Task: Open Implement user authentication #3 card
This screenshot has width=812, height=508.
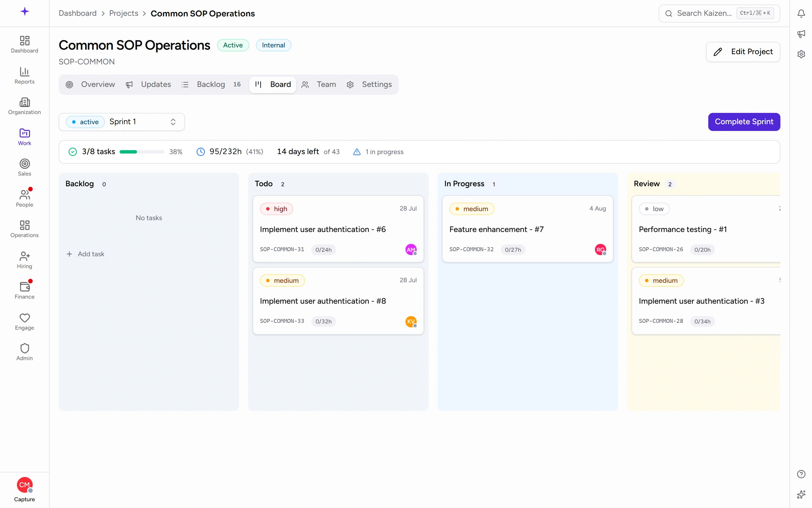Action: point(706,301)
